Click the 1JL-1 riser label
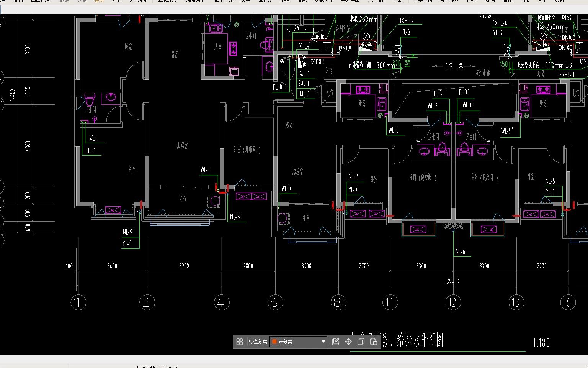 (x=304, y=94)
